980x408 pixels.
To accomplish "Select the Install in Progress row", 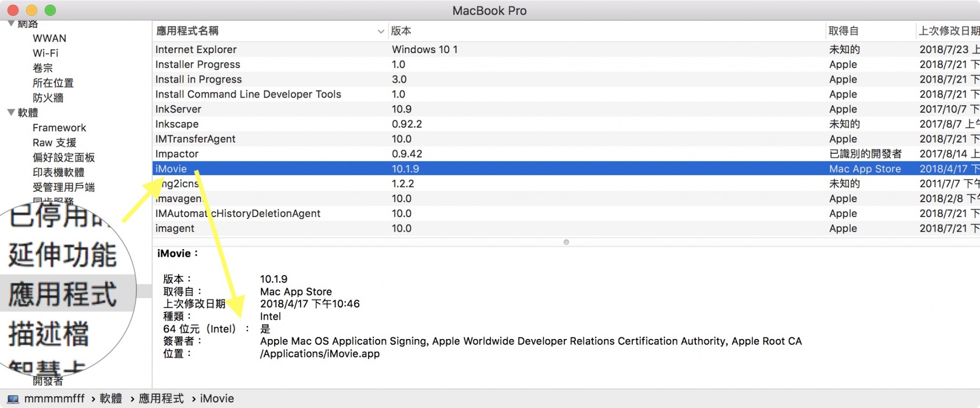I will click(566, 79).
